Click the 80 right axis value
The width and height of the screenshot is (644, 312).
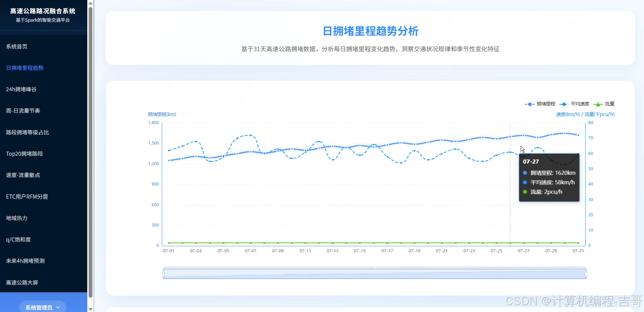[x=591, y=123]
